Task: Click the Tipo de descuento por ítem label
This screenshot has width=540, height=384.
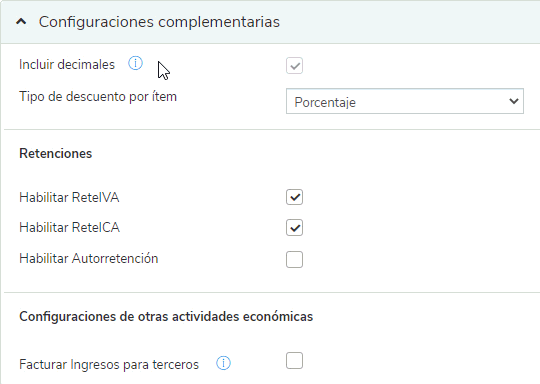Action: 98,96
